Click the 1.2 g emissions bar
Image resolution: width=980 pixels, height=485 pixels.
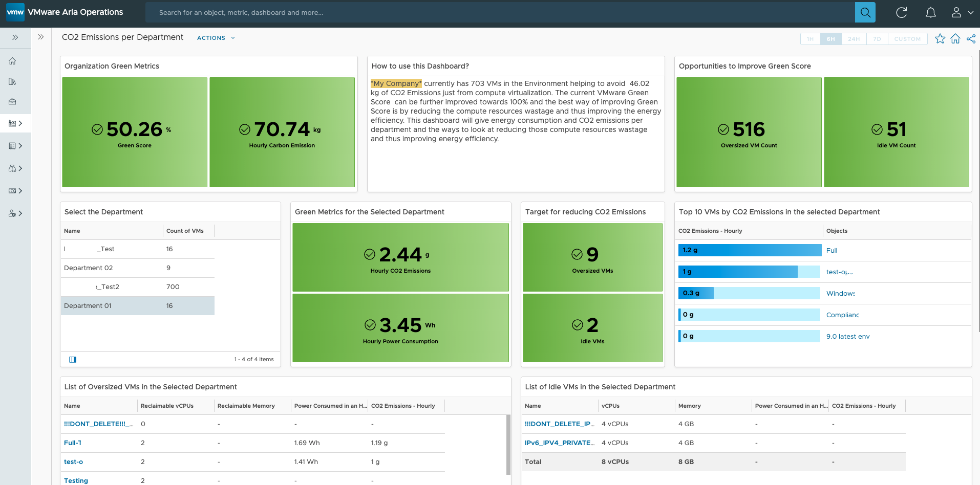pyautogui.click(x=750, y=250)
